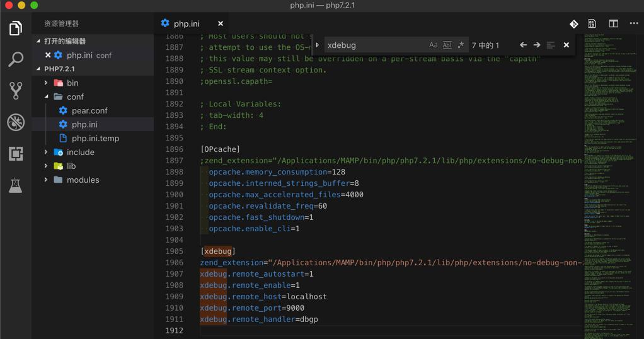Click opcache.revalidate_freq=60 line
644x339 pixels.
point(268,206)
